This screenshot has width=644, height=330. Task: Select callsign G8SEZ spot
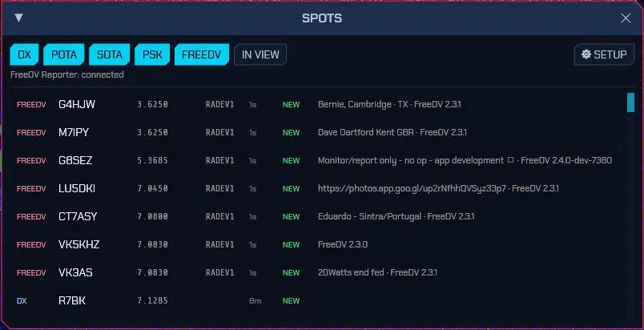(x=75, y=160)
